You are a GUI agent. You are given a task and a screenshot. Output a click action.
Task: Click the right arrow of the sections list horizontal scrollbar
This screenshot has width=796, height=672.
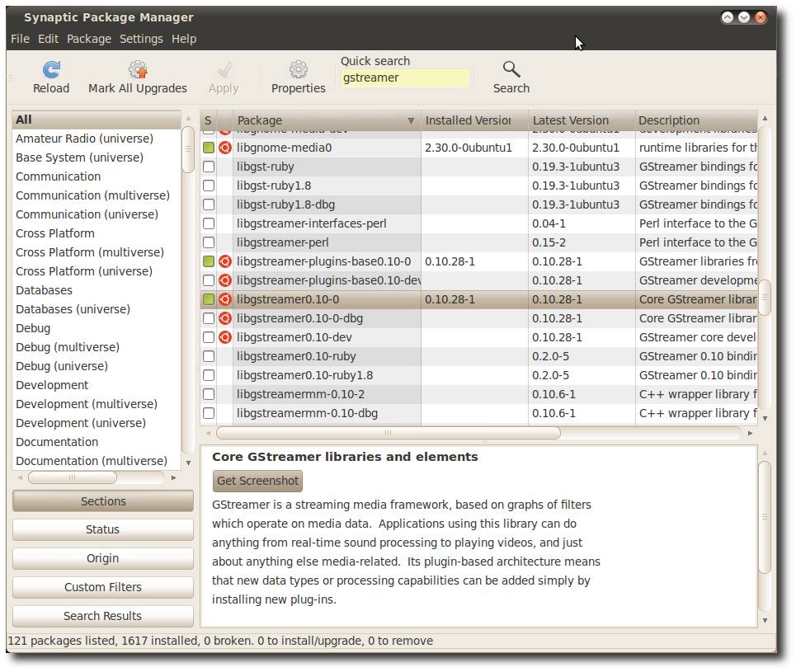pyautogui.click(x=173, y=477)
